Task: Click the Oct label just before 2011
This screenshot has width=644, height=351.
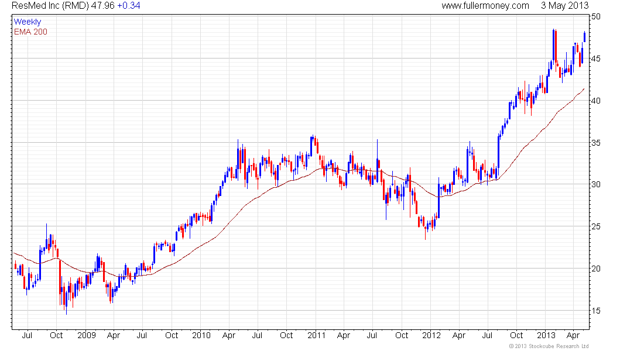Action: pyautogui.click(x=286, y=335)
